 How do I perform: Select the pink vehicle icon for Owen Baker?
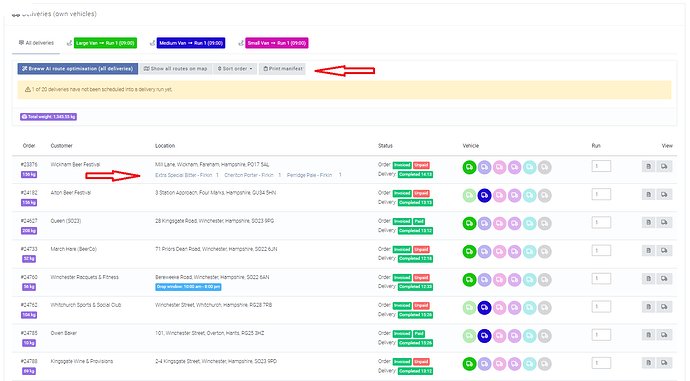(499, 336)
